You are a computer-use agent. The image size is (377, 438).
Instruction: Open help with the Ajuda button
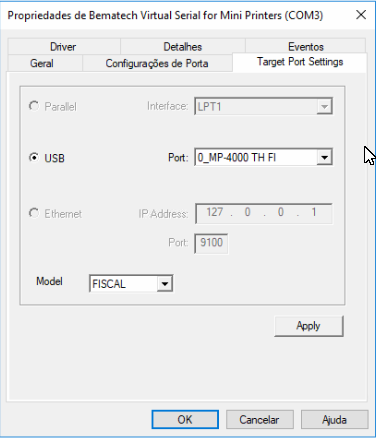coord(334,419)
